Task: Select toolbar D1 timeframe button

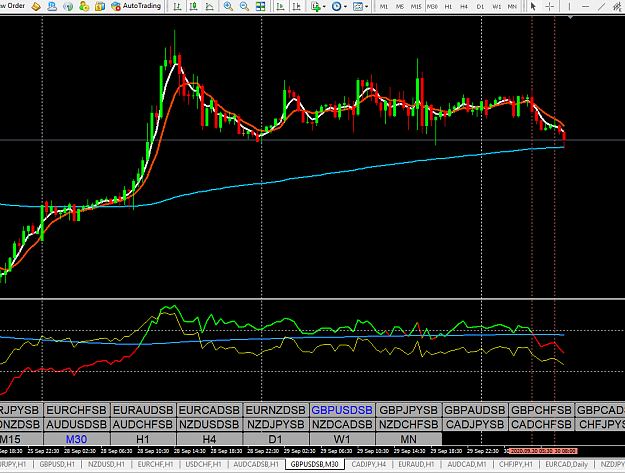Action: 480,6
